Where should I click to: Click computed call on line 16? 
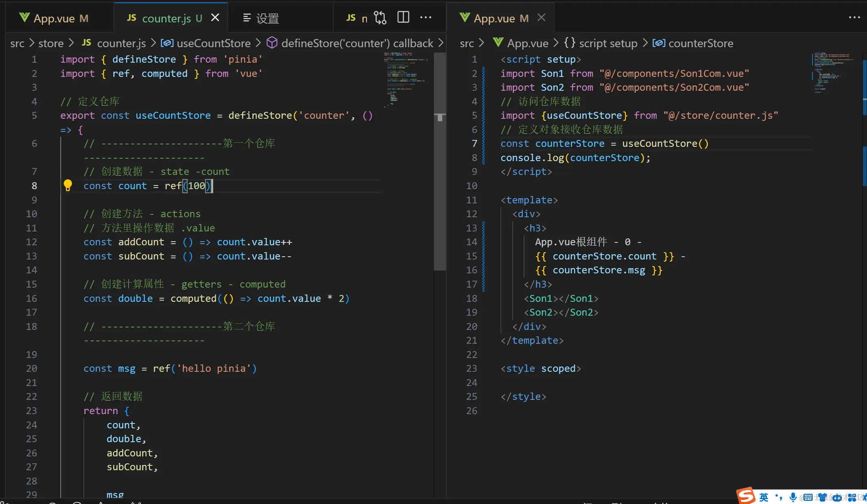tap(193, 298)
